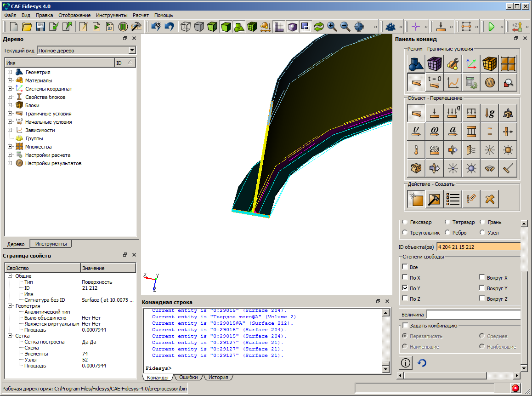Expand the 'Материалы' tree node
Screen dimensions: 532x396
pos(10,80)
